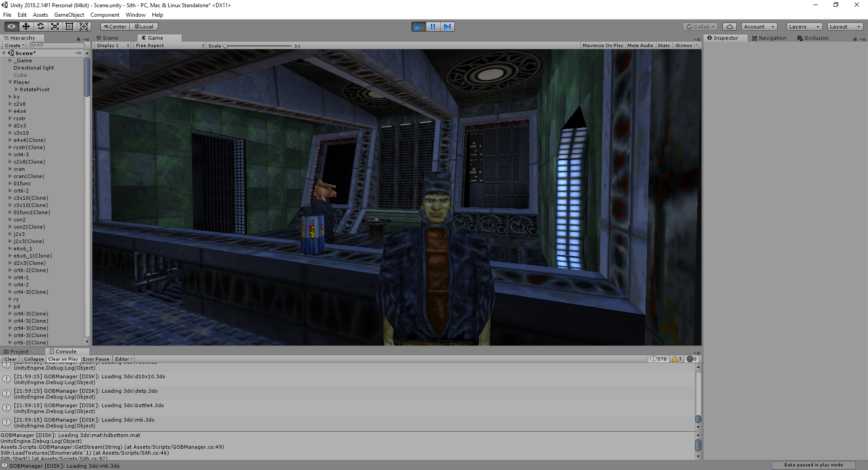Image resolution: width=868 pixels, height=470 pixels.
Task: Adjust the Game view Scale slider
Action: [x=258, y=46]
